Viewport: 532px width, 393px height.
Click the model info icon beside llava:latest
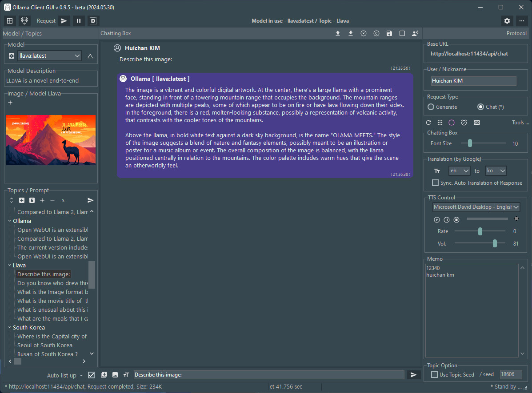tap(11, 56)
